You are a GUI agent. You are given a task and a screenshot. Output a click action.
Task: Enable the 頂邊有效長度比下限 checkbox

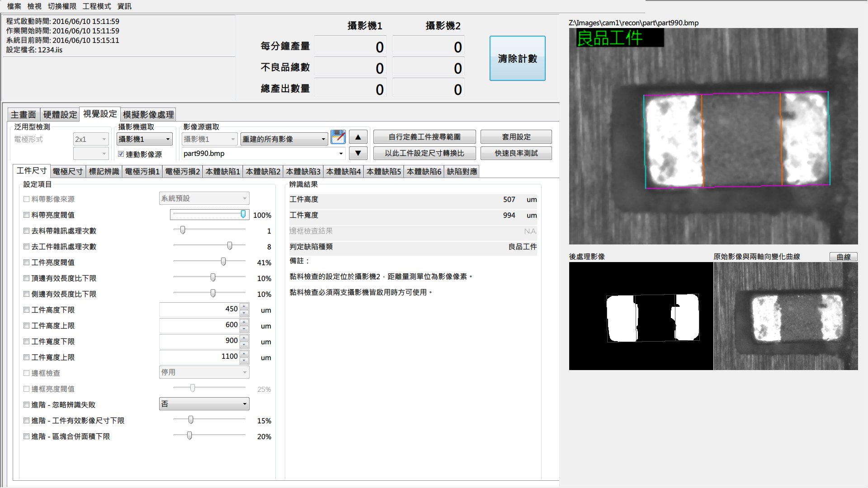click(x=26, y=278)
